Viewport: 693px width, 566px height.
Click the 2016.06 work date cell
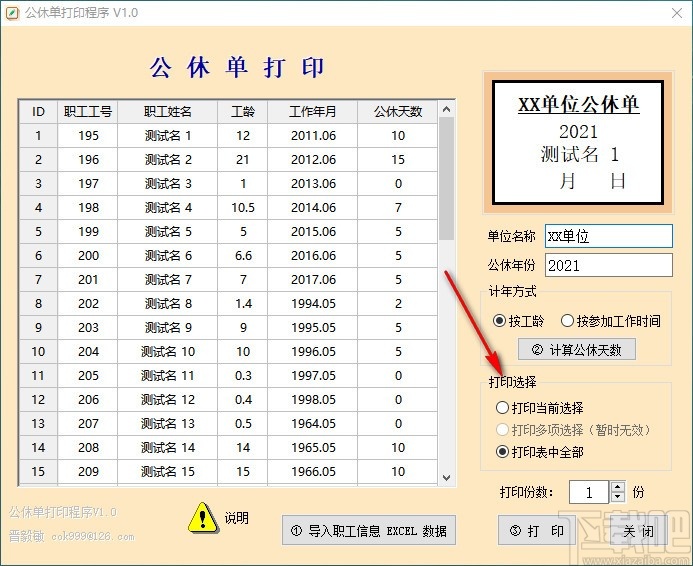tap(312, 255)
